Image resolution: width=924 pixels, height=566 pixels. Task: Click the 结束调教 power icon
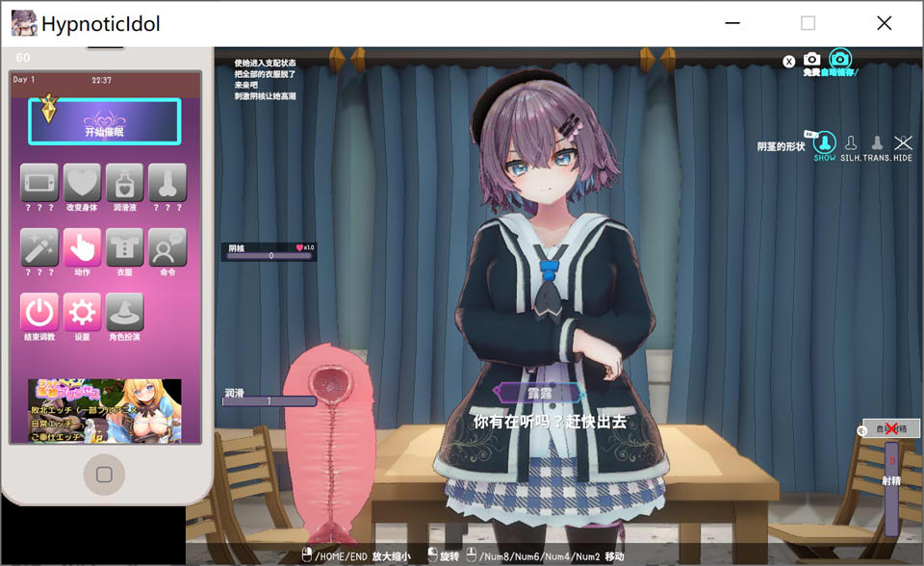(39, 312)
